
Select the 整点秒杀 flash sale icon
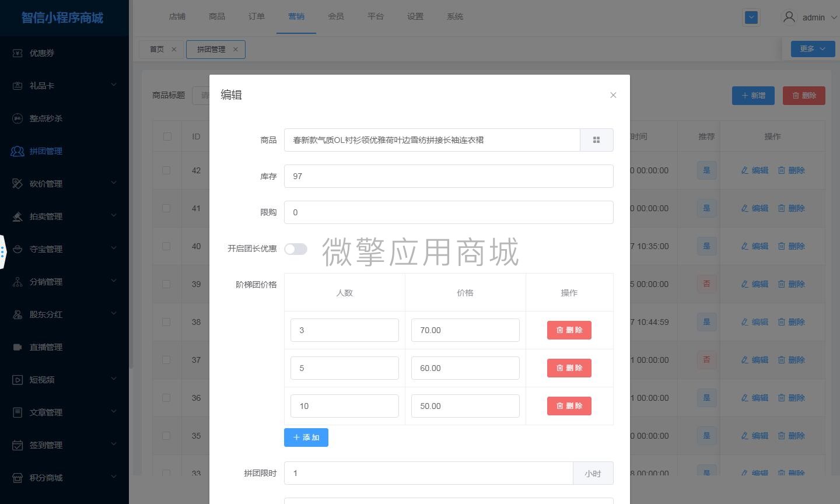pyautogui.click(x=17, y=118)
